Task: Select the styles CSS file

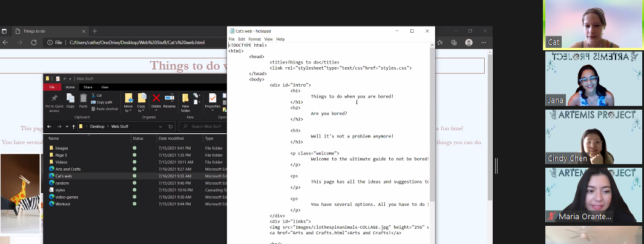Action: coord(60,190)
